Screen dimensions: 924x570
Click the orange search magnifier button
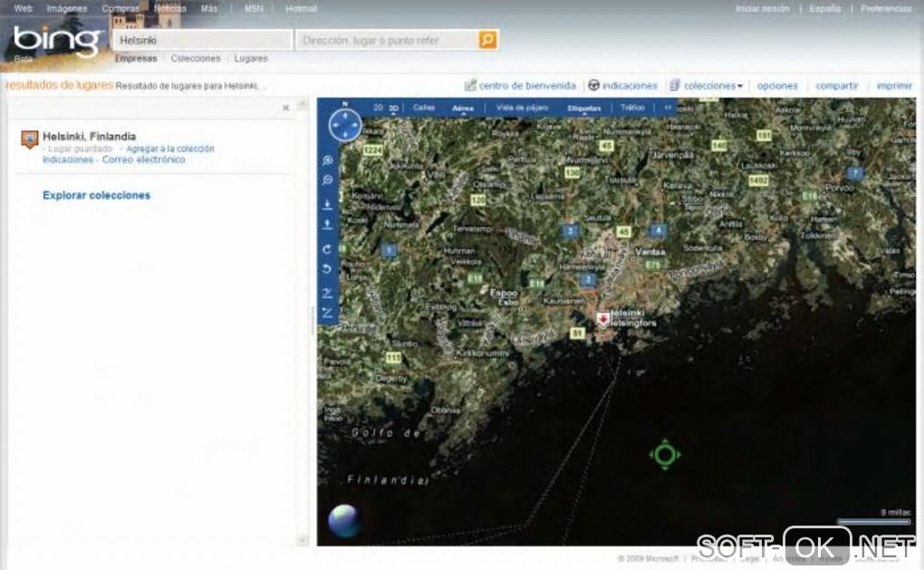[x=487, y=40]
